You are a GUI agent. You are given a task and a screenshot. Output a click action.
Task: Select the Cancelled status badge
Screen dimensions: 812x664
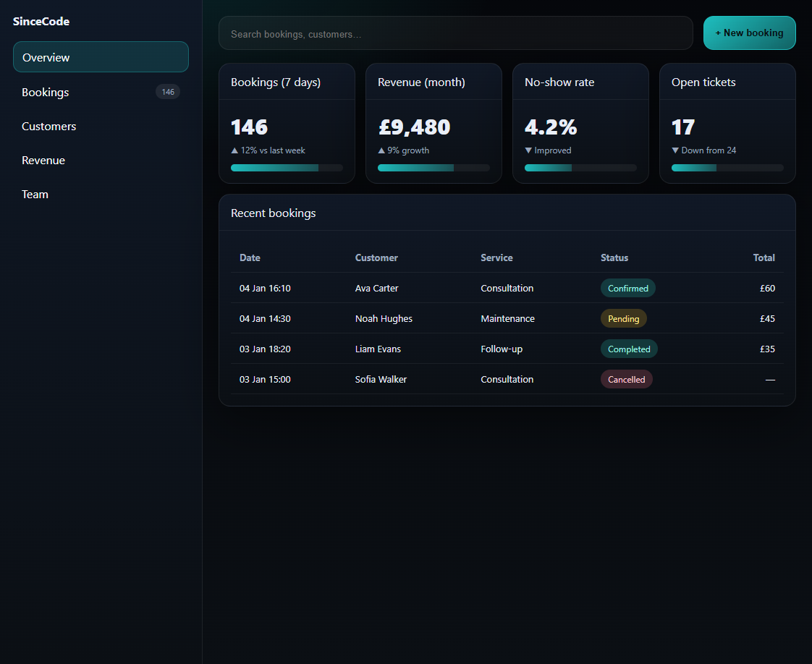click(626, 379)
